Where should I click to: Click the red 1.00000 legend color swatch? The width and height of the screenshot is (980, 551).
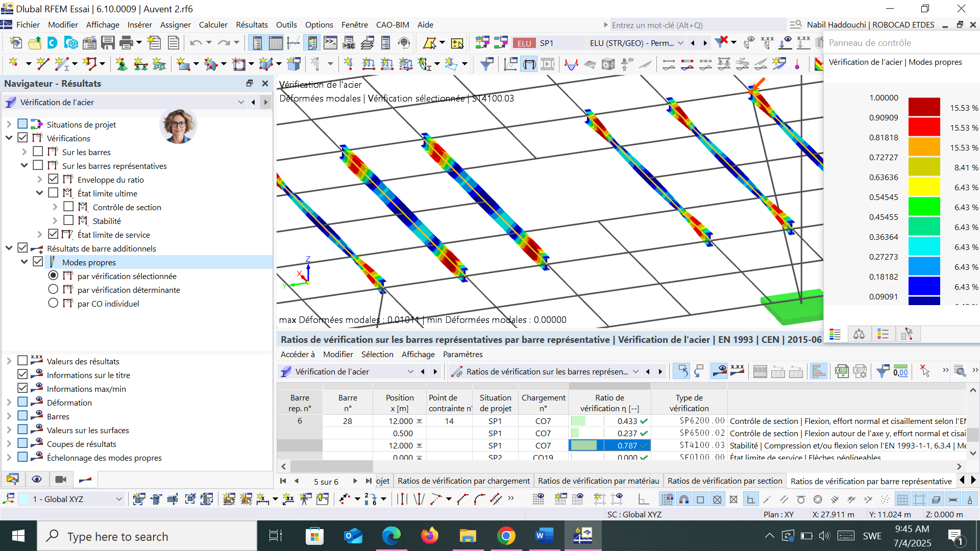(924, 107)
